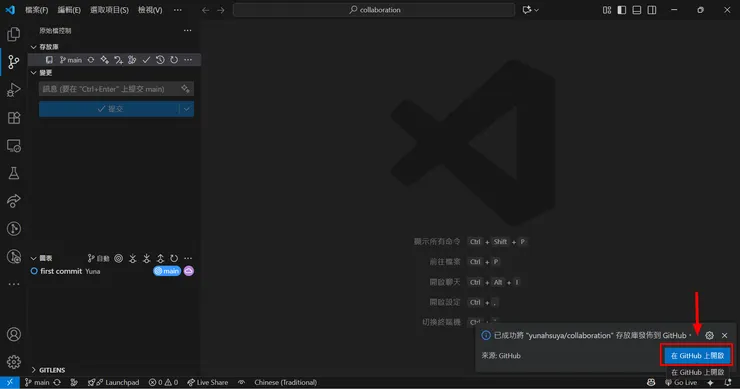
Task: Open the notification gear settings icon
Action: tap(709, 335)
